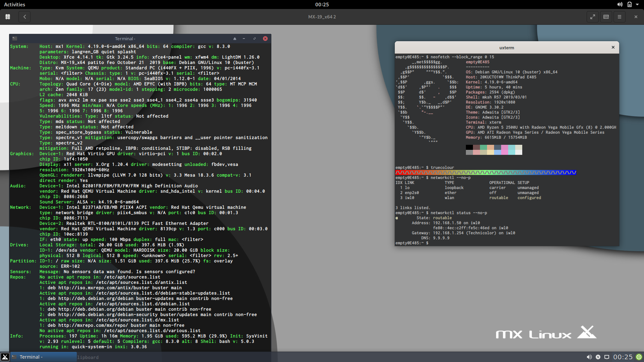The height and width of the screenshot is (362, 644).
Task: Click the 'Graphics:' section label in inxi output
Action: click(22, 154)
